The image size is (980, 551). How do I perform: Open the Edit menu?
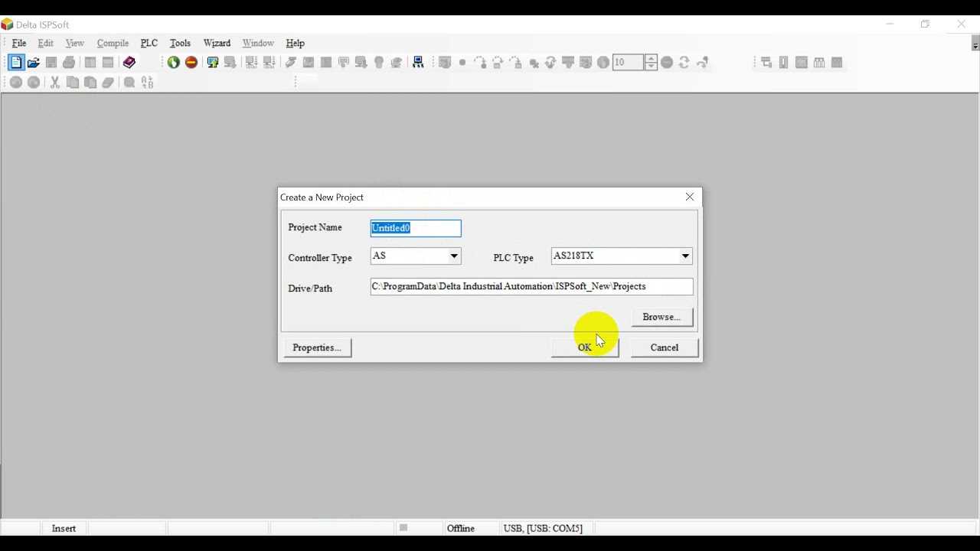click(x=46, y=44)
